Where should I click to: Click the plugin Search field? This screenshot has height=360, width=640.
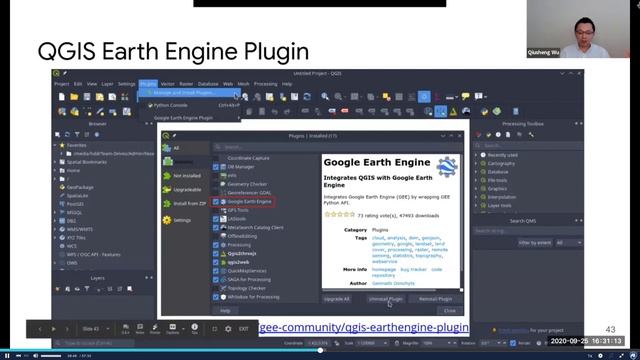pos(338,147)
